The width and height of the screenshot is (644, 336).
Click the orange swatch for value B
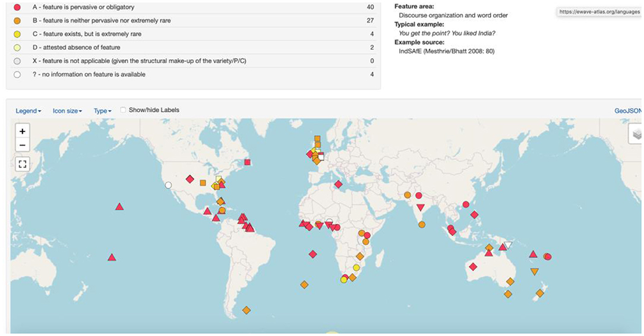tap(17, 21)
